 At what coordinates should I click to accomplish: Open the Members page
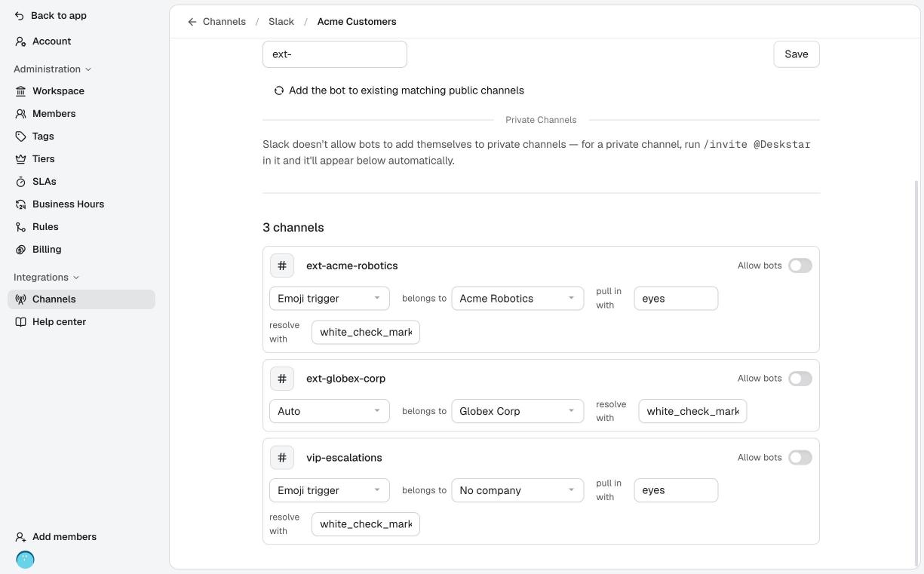coord(81,114)
